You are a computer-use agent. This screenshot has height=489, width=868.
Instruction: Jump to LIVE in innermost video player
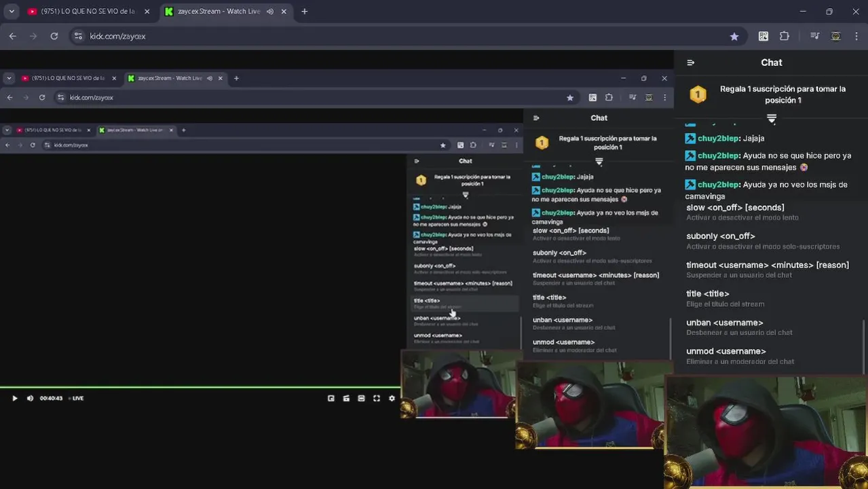coord(76,398)
